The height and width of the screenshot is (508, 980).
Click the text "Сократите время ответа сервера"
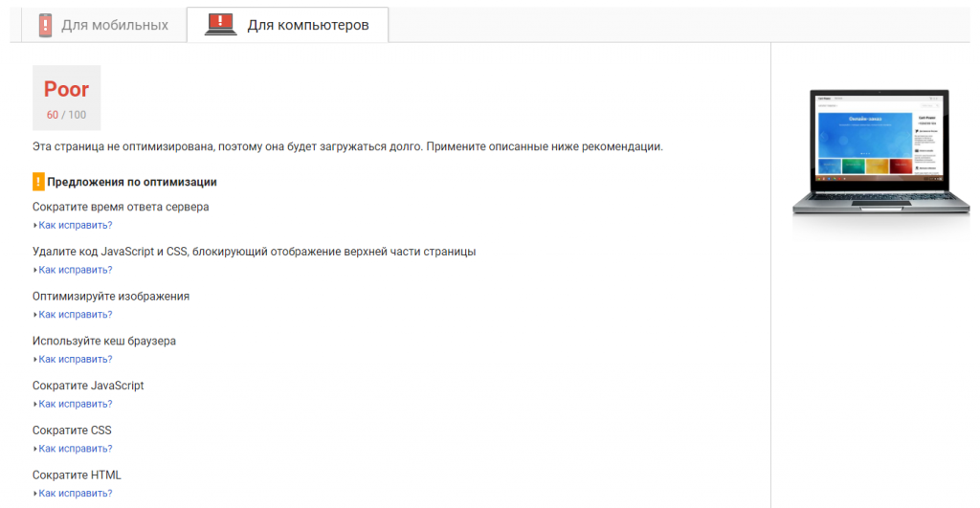tap(121, 207)
